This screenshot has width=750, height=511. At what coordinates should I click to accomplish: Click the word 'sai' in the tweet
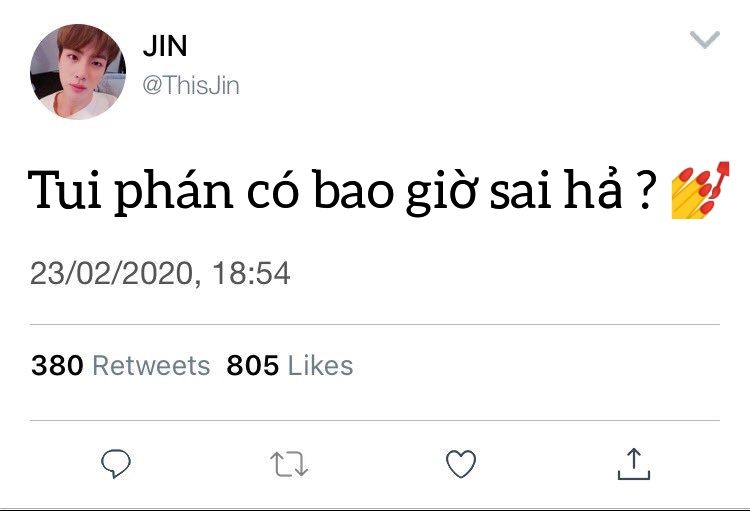(521, 191)
